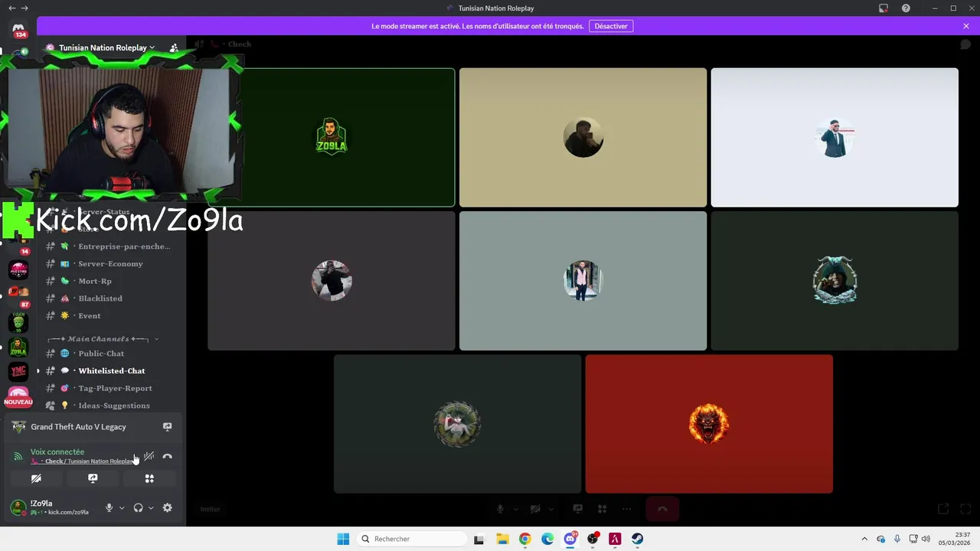Select the tan background participant tile
Viewport: 980px width, 551px height.
[x=583, y=137]
